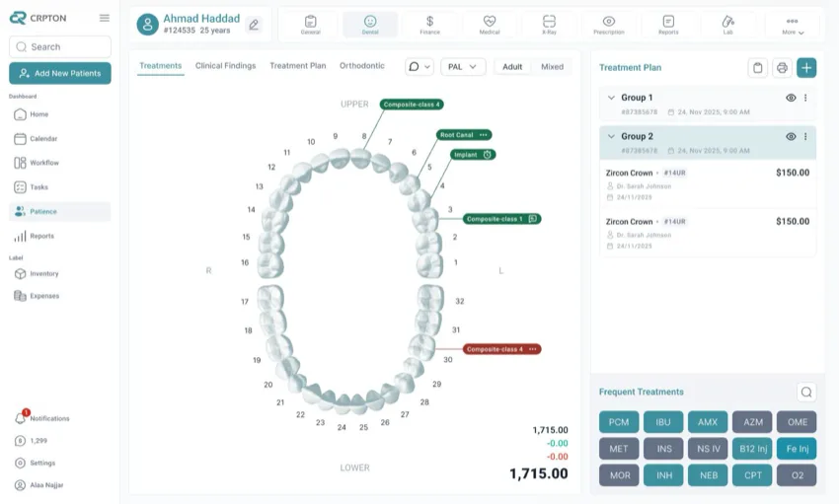The height and width of the screenshot is (504, 839).
Task: Click the sidebar Search field
Action: click(60, 47)
